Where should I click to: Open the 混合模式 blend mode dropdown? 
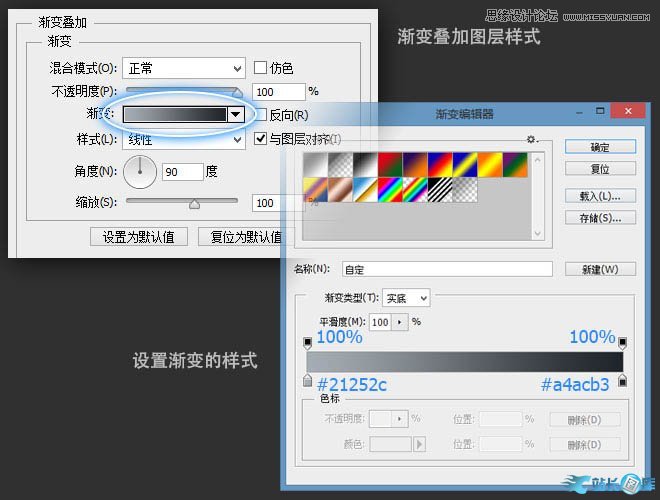point(184,68)
